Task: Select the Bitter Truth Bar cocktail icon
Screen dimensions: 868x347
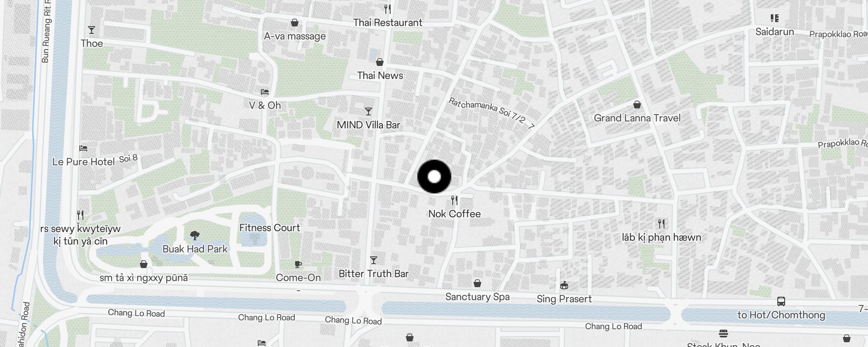Action: (x=374, y=260)
